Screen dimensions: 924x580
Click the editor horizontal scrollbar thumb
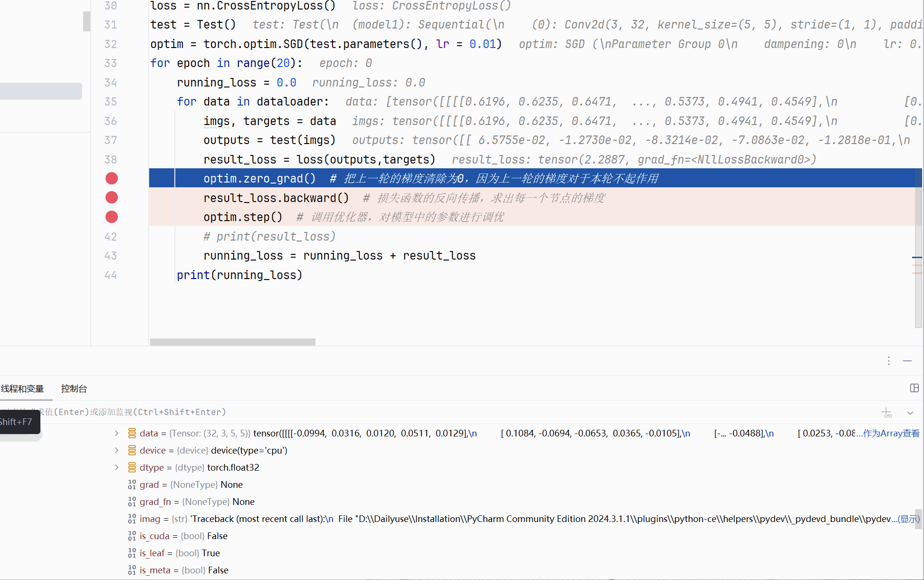click(232, 342)
